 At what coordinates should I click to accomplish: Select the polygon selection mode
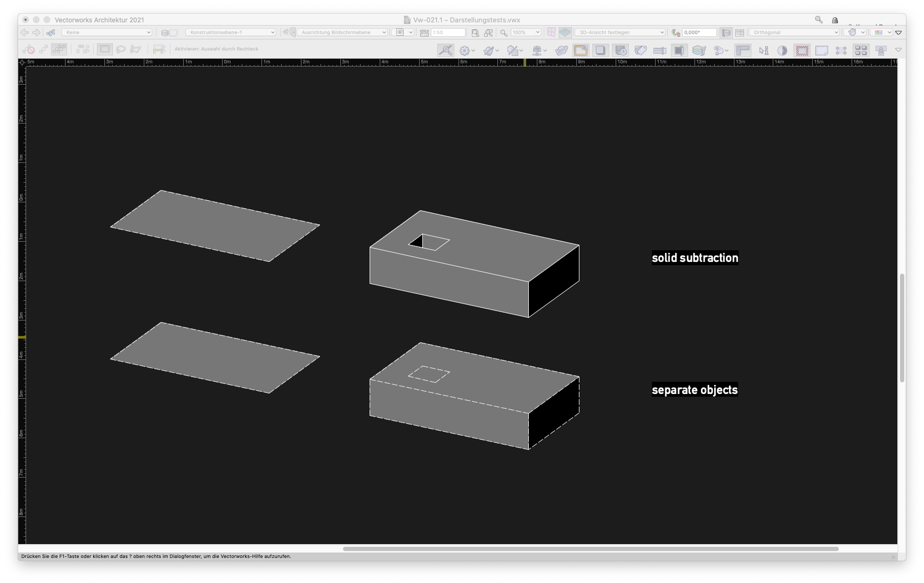136,50
